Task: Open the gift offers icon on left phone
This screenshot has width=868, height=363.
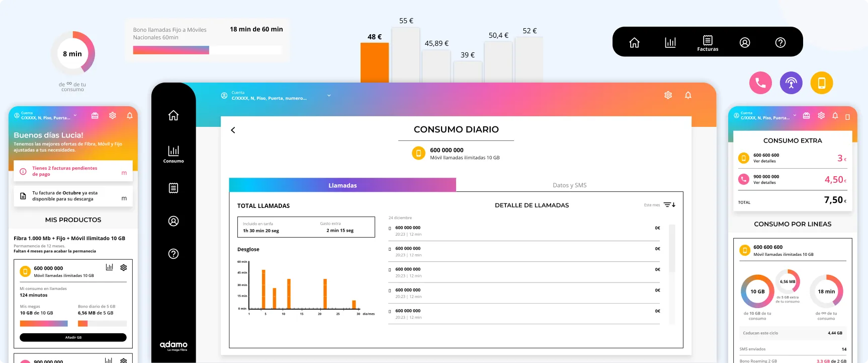Action: pos(95,115)
